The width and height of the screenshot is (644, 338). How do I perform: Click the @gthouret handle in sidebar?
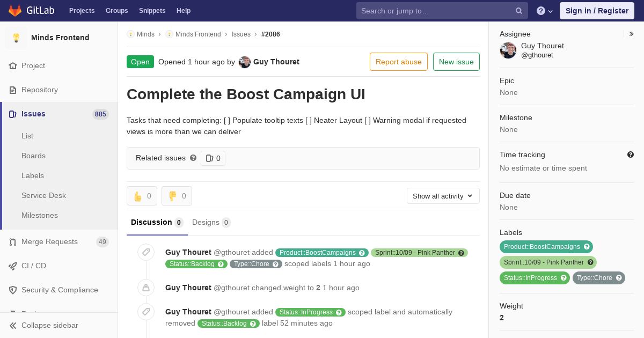point(537,55)
